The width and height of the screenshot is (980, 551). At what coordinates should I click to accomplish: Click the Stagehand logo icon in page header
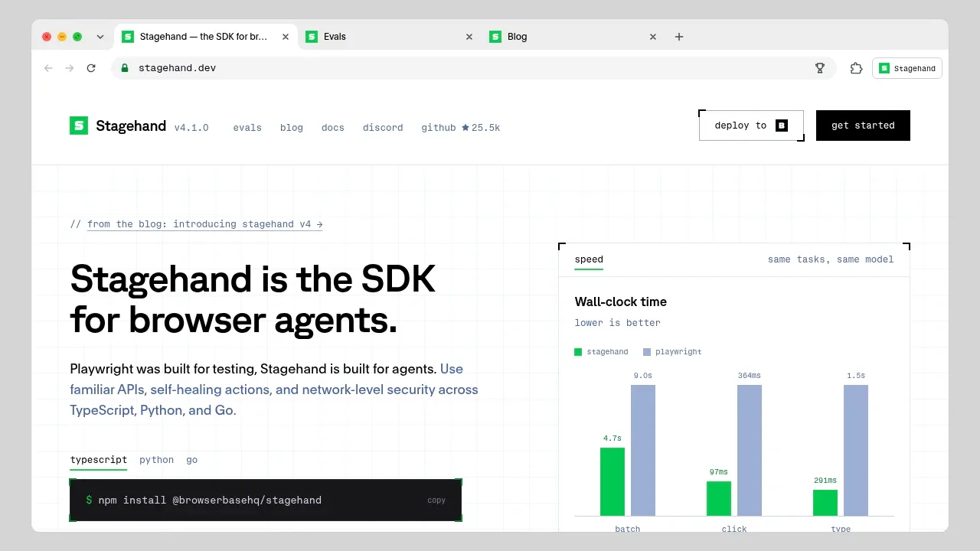click(79, 126)
